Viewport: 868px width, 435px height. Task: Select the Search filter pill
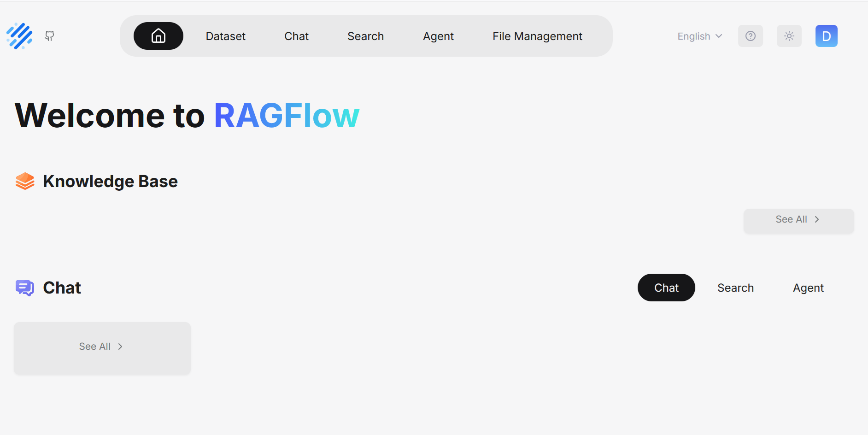click(x=736, y=288)
